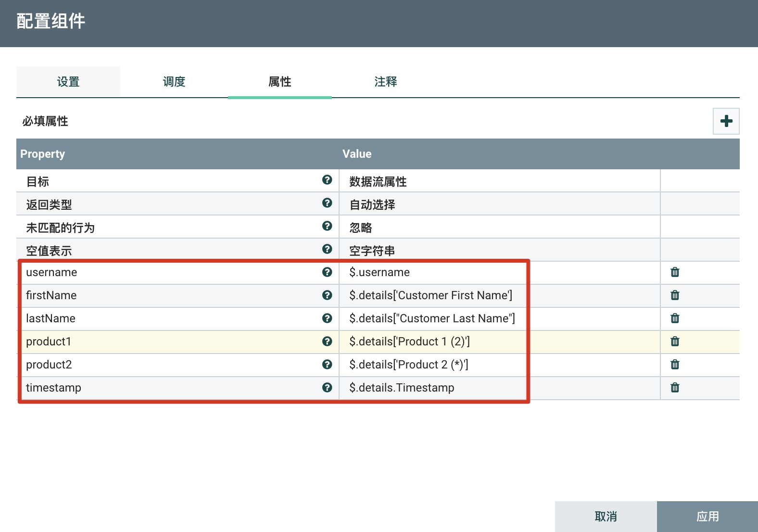758x532 pixels.
Task: Show help for the 目标 property
Action: click(x=327, y=180)
